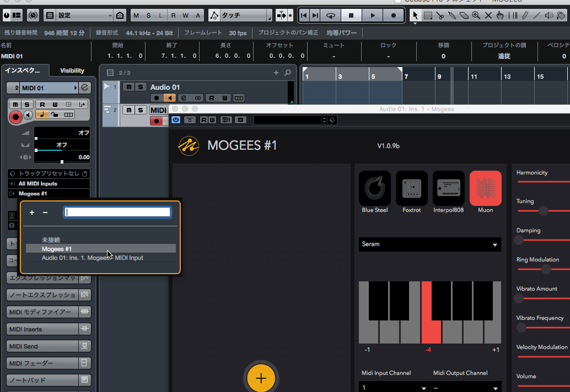This screenshot has width=570, height=392.
Task: Click the transport Record button
Action: coord(394,15)
